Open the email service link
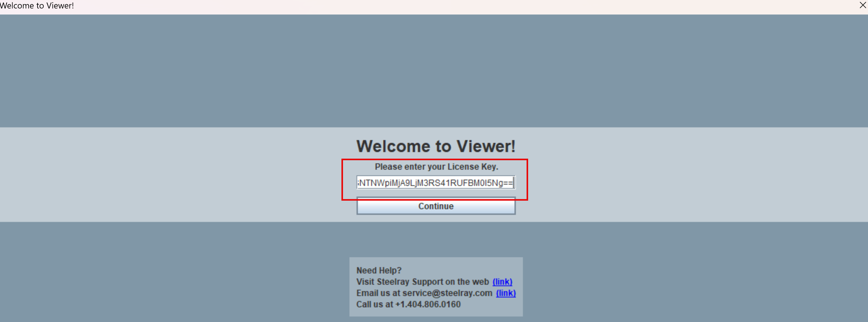The height and width of the screenshot is (322, 868). (506, 293)
